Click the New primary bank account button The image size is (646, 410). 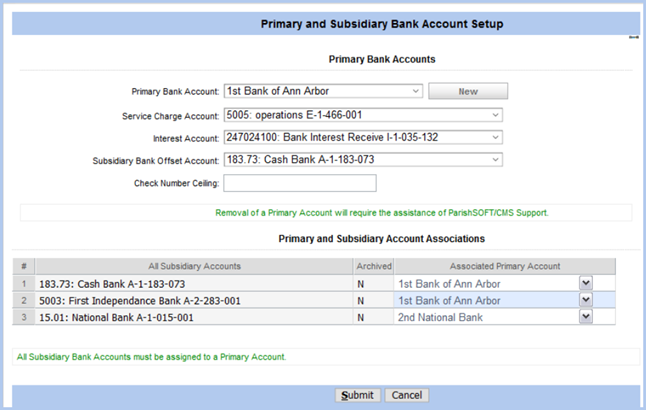[468, 91]
